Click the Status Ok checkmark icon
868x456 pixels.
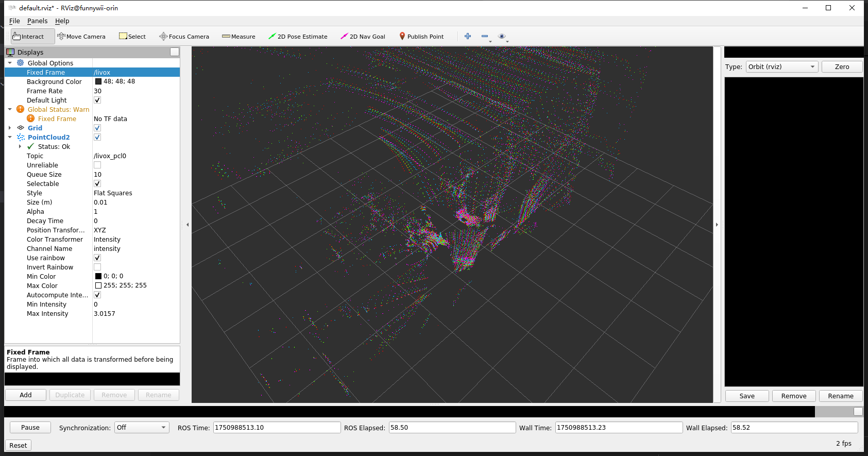[x=31, y=146]
